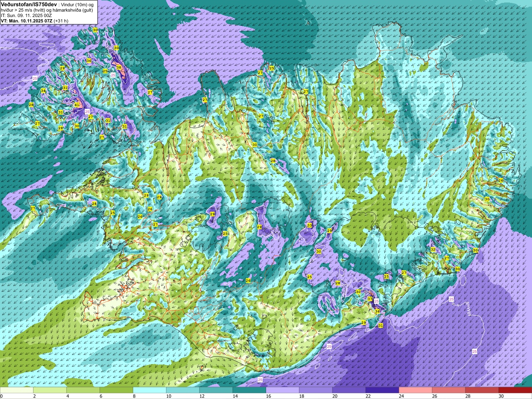Pick the 4–6 green legend swatch
This screenshot has width=532, height=399.
point(83,390)
